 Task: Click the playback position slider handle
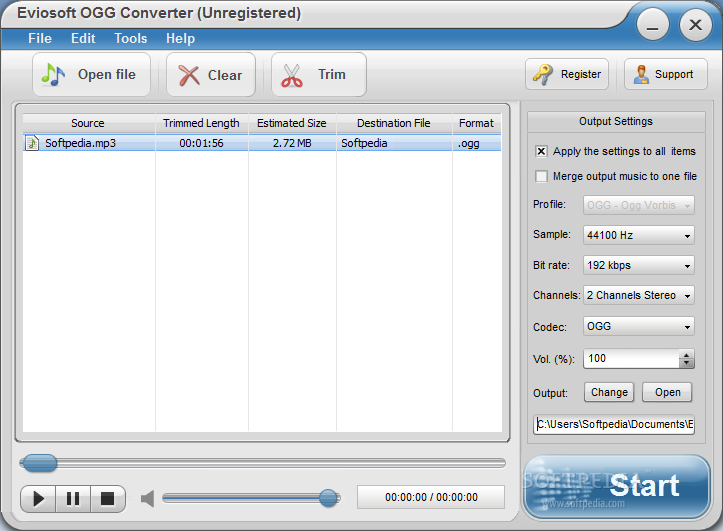coord(40,463)
